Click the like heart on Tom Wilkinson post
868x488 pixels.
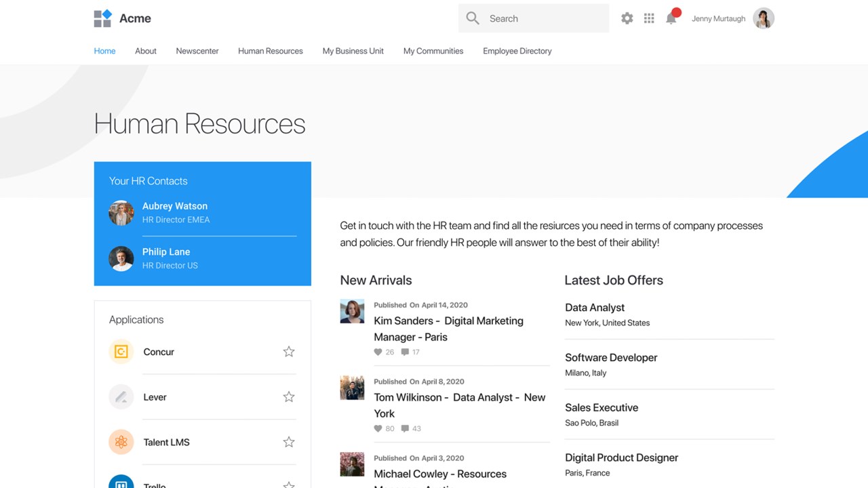click(x=378, y=428)
